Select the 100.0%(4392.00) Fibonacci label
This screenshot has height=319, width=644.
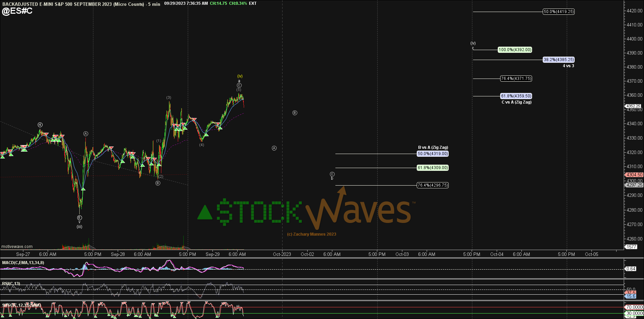[x=515, y=50]
